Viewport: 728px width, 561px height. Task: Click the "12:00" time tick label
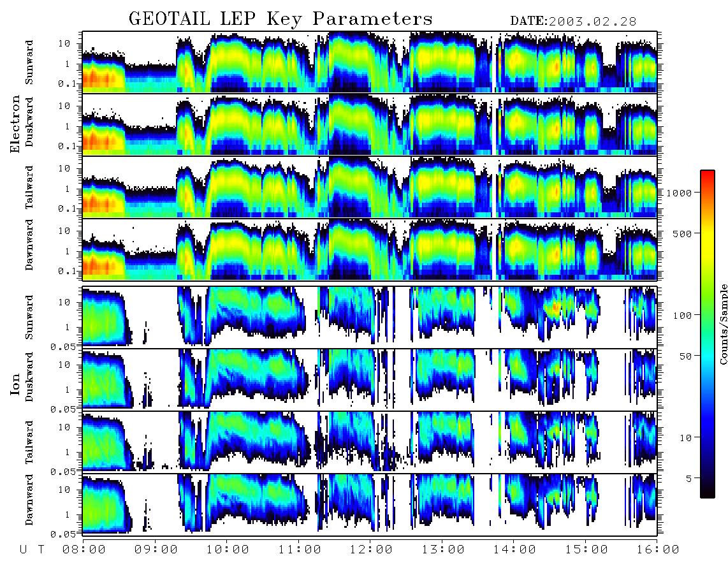[371, 550]
